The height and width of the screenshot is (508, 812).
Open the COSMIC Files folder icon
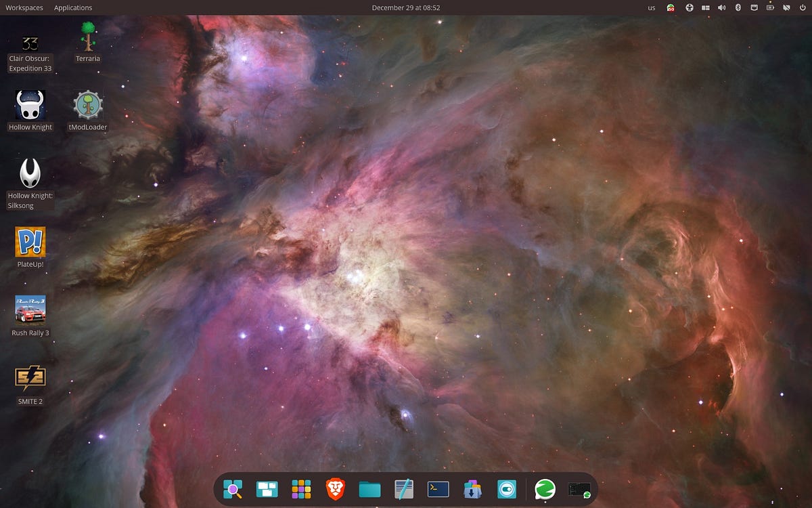pyautogui.click(x=369, y=489)
